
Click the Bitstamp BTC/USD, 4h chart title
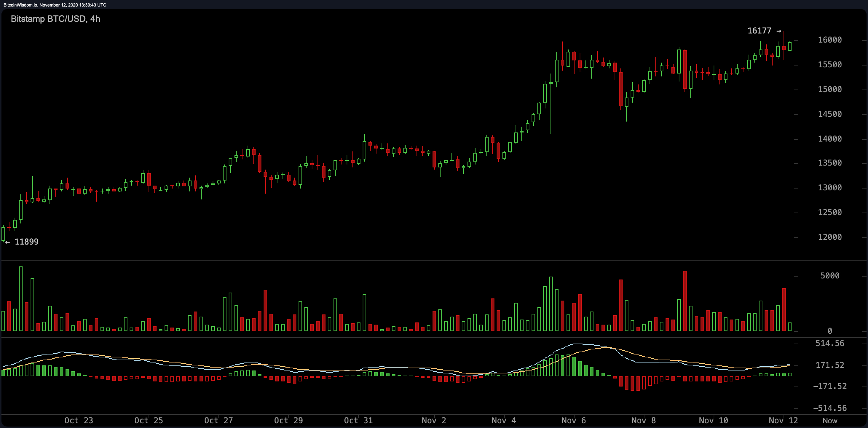55,19
